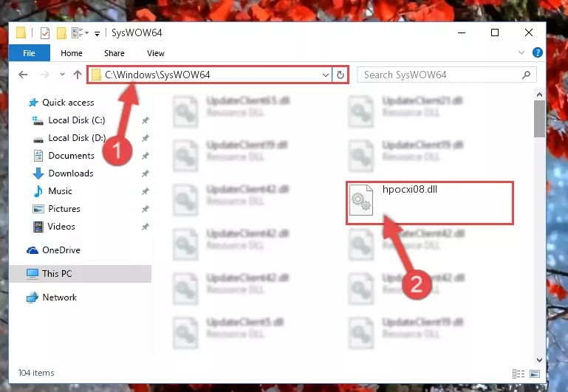This screenshot has height=392, width=568.
Task: Open Local Disk (D:) in sidebar
Action: (x=77, y=138)
